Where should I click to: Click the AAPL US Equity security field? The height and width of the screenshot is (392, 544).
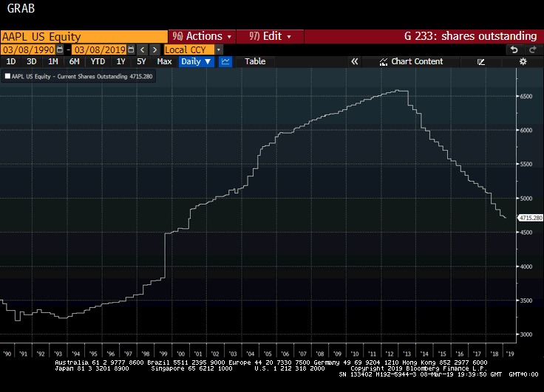[84, 37]
